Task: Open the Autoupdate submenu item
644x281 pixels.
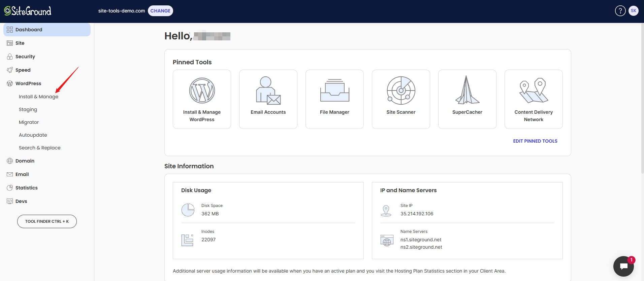Action: [x=33, y=135]
